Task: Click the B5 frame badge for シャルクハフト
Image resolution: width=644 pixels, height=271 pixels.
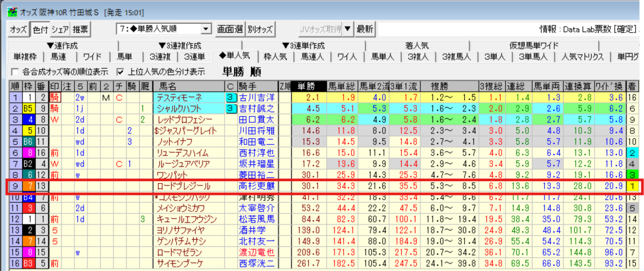Action: pyautogui.click(x=28, y=108)
